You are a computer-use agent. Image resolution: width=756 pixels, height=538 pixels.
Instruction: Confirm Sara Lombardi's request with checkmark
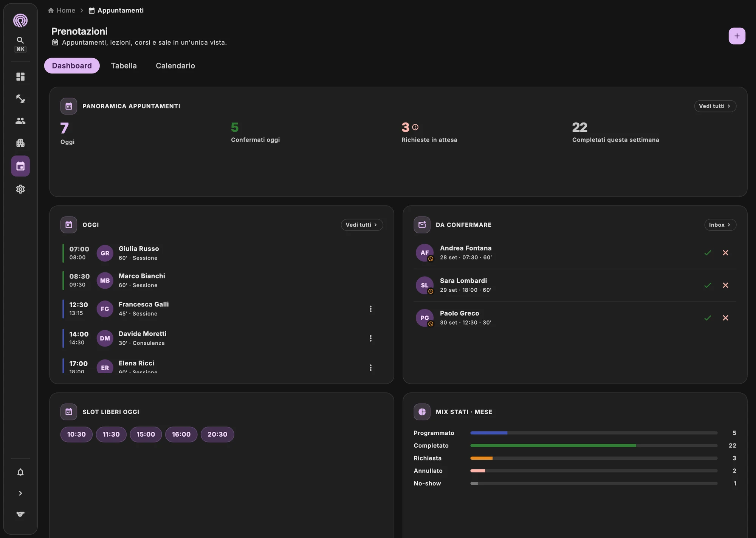[708, 285]
